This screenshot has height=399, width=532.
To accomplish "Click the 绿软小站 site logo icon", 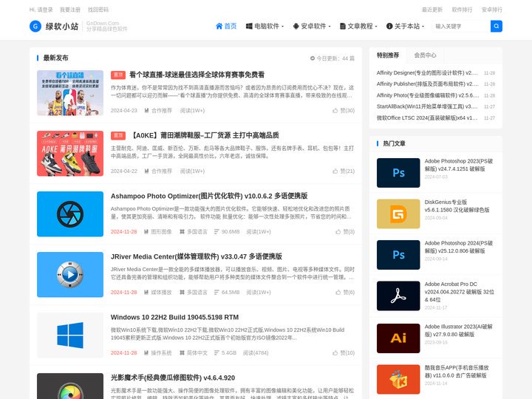I will tap(35, 26).
